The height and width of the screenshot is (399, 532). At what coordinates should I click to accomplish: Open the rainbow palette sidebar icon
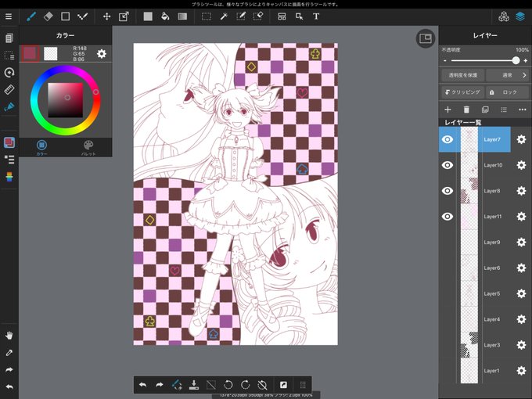[x=9, y=177]
